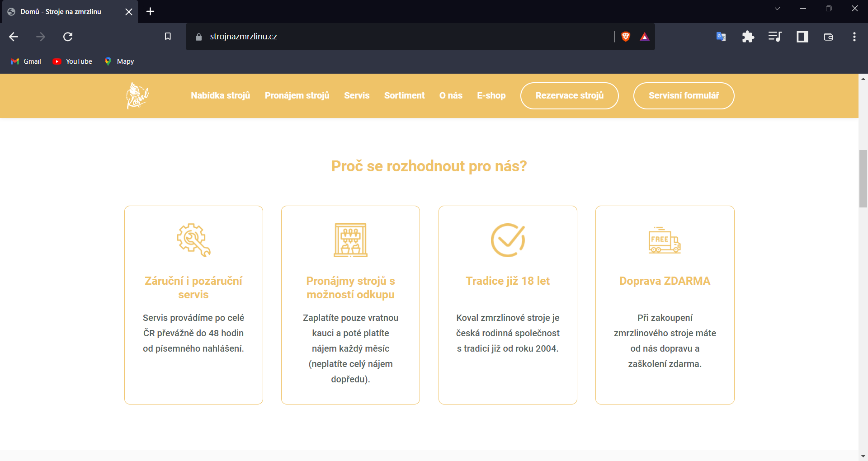
Task: Click the address bar URL strojnazmrzlinu.cz
Action: (243, 37)
